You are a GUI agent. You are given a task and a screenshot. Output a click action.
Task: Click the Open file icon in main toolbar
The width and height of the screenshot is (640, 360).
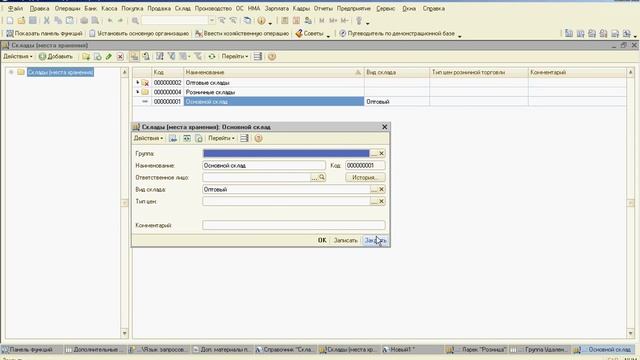coord(21,20)
